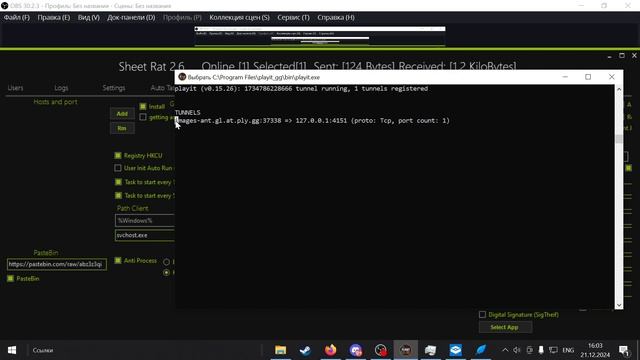Toggle the Registry HKCU checkbox
This screenshot has width=640, height=360.
(118, 156)
